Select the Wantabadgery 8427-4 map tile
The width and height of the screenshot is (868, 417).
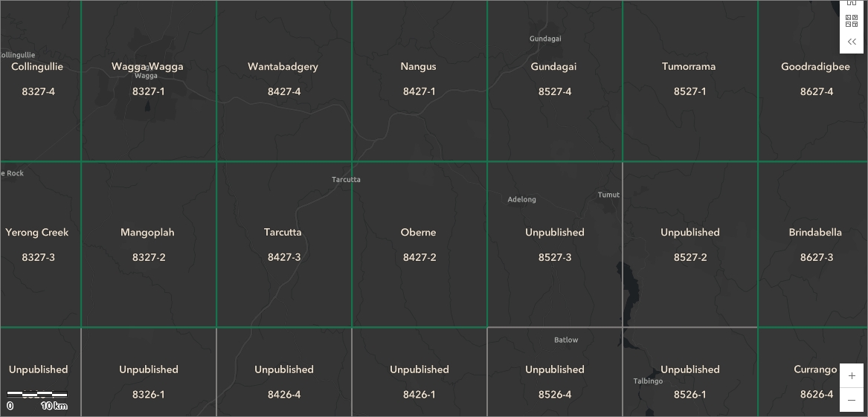pyautogui.click(x=284, y=81)
